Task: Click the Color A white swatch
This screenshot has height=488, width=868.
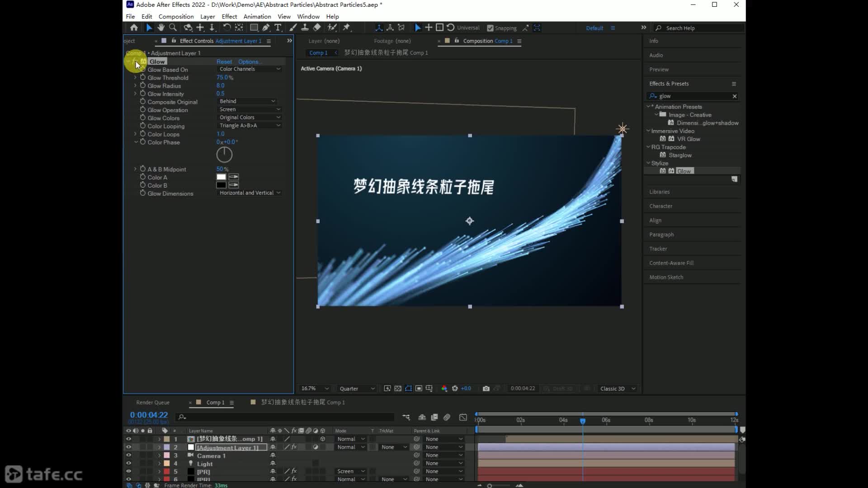Action: (x=221, y=177)
